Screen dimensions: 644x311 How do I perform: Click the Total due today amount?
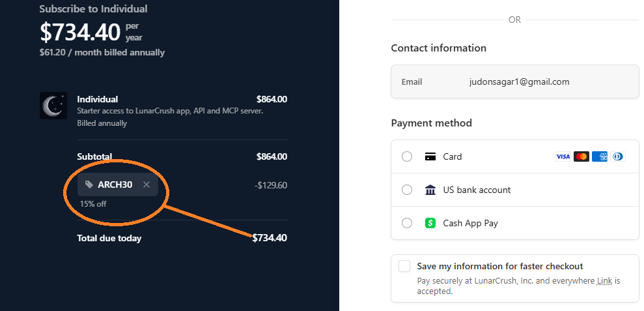(270, 238)
